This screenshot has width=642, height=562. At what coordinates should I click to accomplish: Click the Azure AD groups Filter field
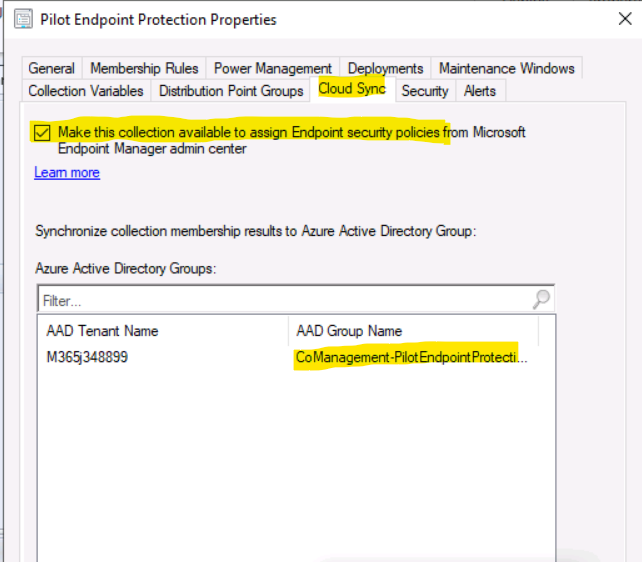click(x=296, y=300)
